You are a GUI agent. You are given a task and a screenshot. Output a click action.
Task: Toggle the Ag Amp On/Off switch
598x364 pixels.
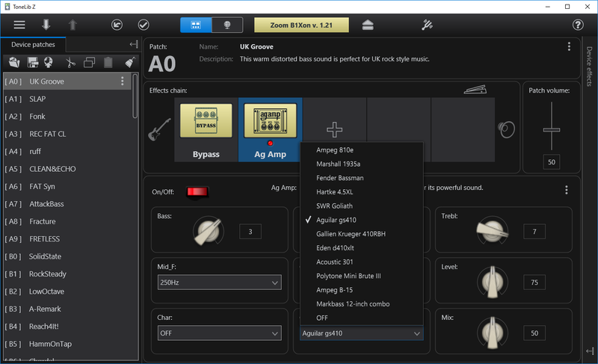197,192
